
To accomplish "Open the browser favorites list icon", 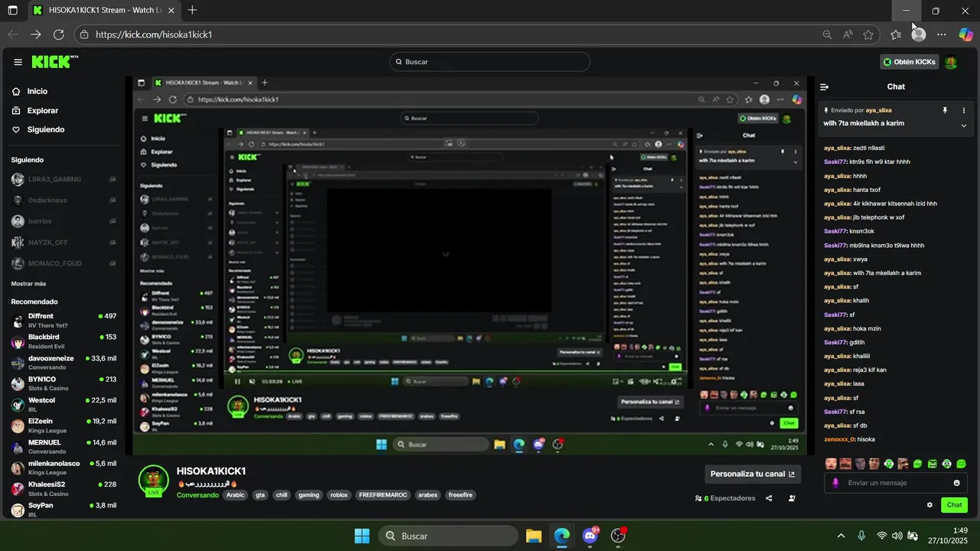I will (896, 34).
